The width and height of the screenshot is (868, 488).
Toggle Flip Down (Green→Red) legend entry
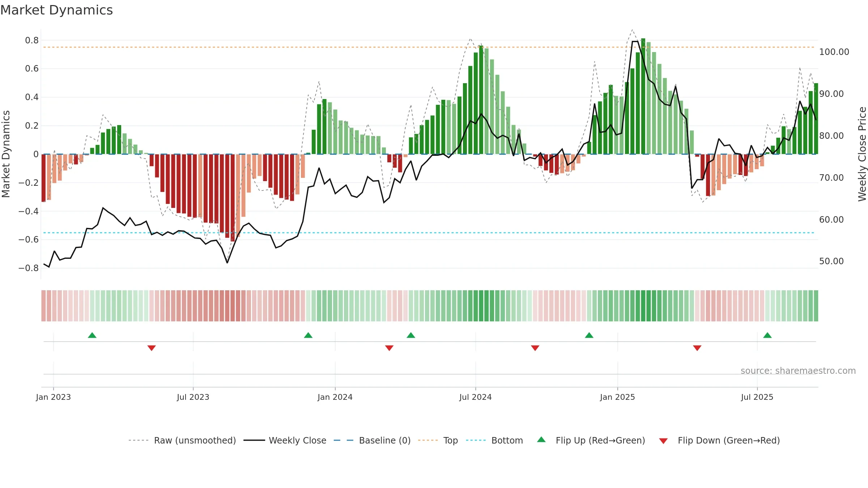(719, 440)
